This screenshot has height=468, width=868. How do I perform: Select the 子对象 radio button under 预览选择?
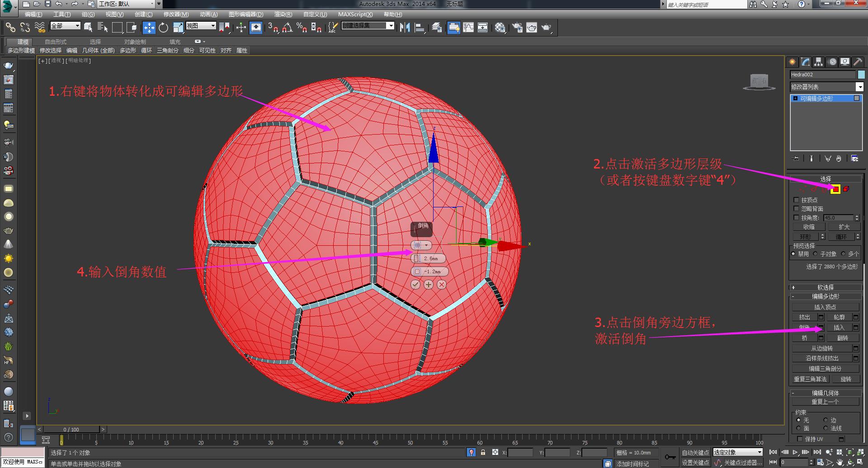[x=815, y=253]
